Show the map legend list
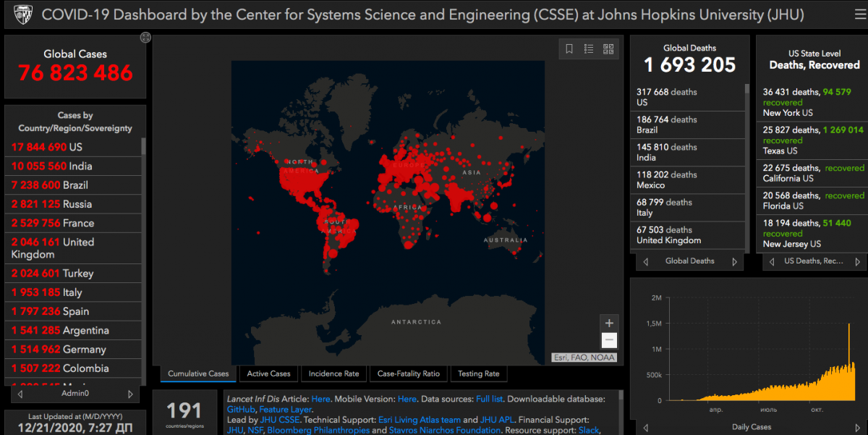Viewport: 868px width, 435px height. pos(589,49)
